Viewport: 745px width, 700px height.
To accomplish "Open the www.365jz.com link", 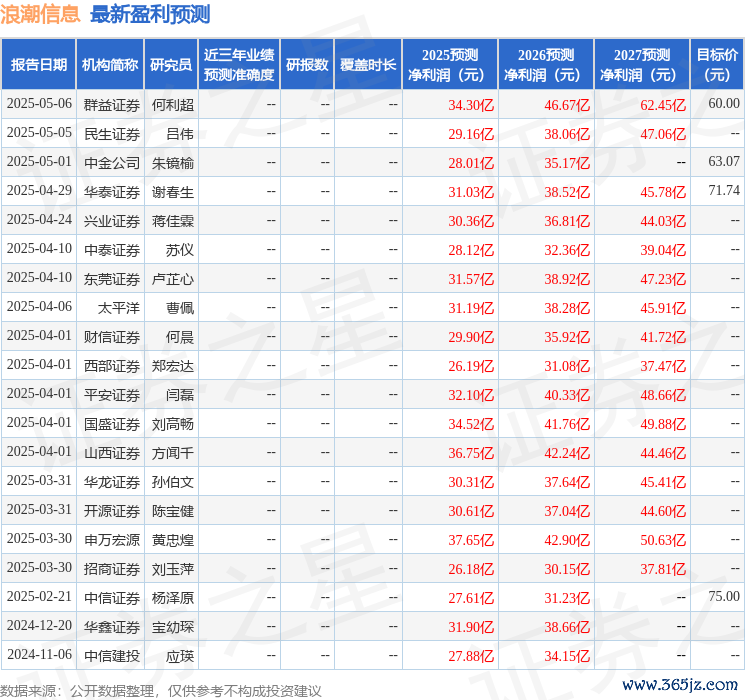I will (x=680, y=685).
